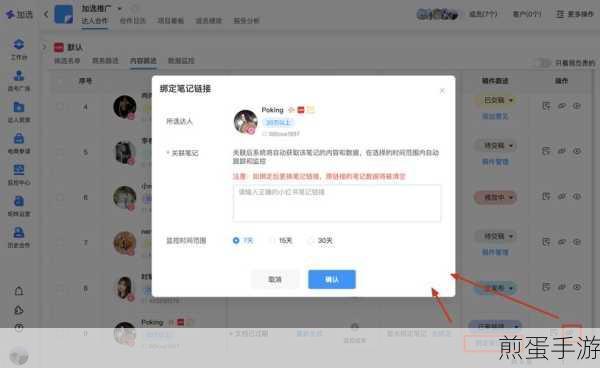
Task: Click the row 4 creator avatar
Action: tap(125, 107)
